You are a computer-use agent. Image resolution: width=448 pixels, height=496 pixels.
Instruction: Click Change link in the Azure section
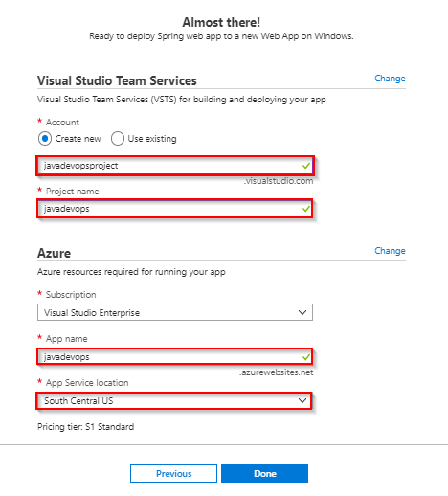pyautogui.click(x=390, y=251)
